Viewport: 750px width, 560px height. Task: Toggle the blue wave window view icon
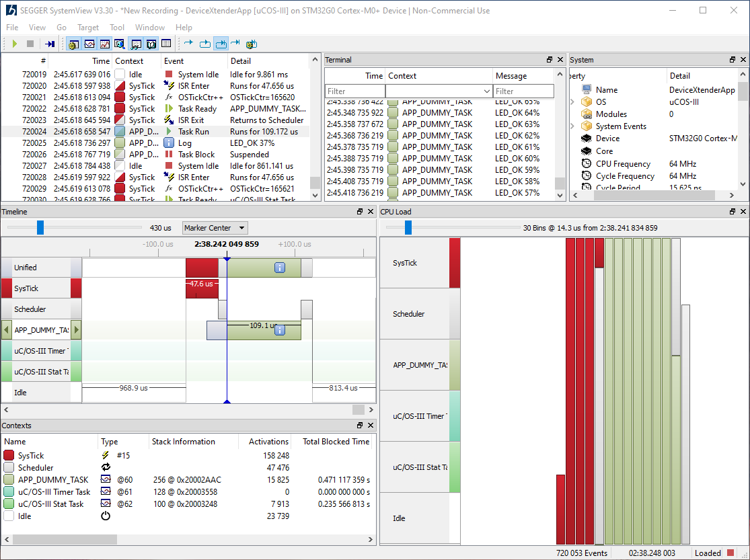pyautogui.click(x=89, y=44)
